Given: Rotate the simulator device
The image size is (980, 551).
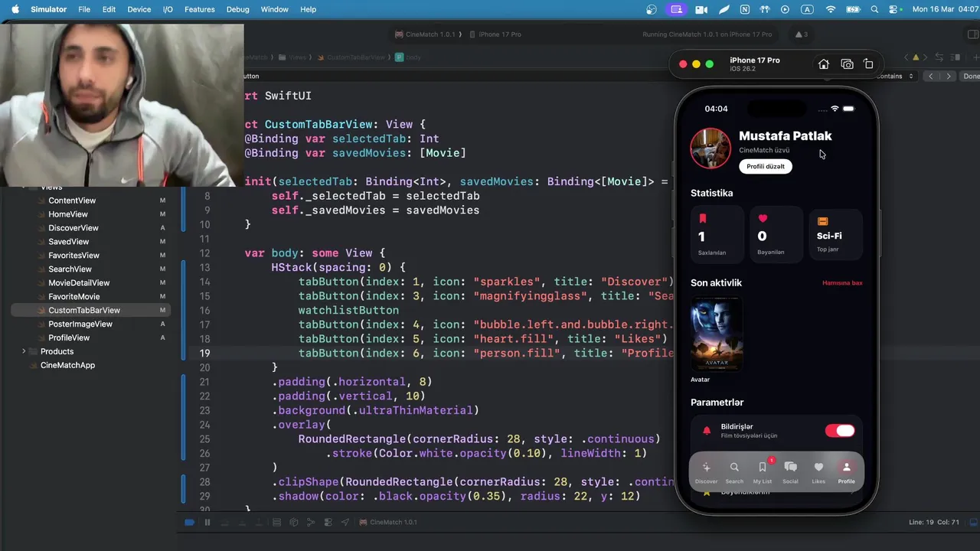Looking at the screenshot, I should 868,64.
